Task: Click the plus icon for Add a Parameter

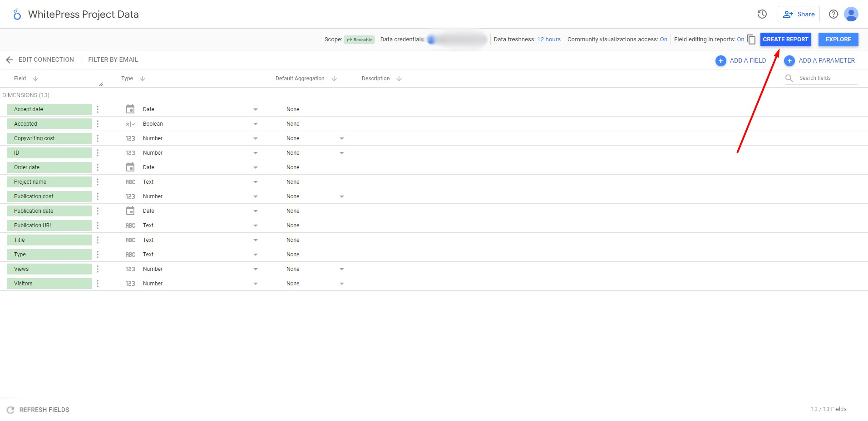Action: pos(789,60)
